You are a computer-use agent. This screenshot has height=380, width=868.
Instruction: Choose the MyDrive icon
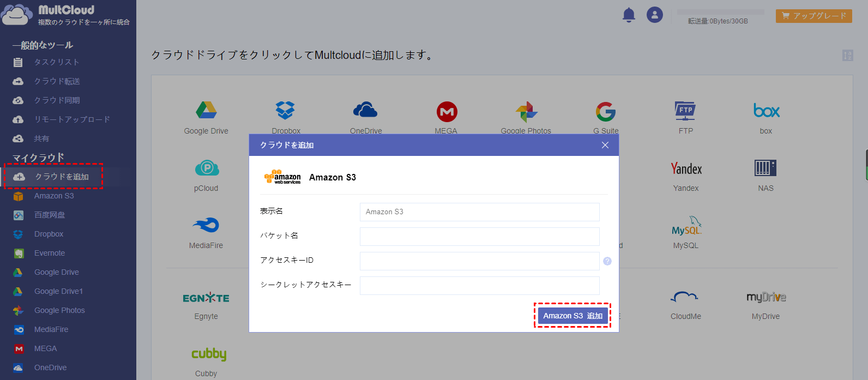[766, 297]
